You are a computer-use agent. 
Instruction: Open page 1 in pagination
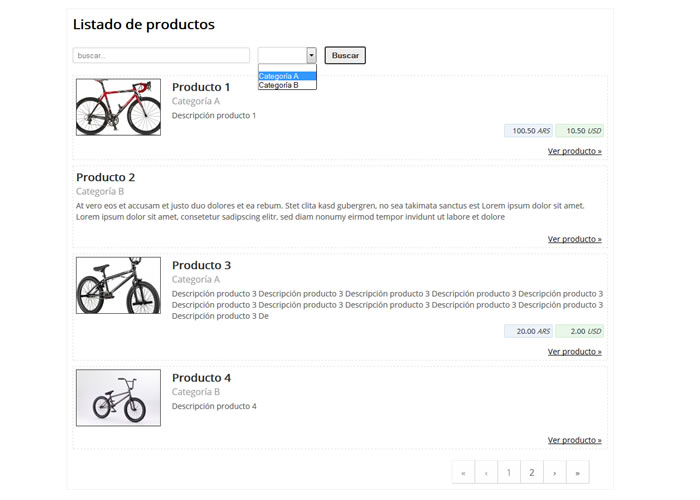coord(509,472)
